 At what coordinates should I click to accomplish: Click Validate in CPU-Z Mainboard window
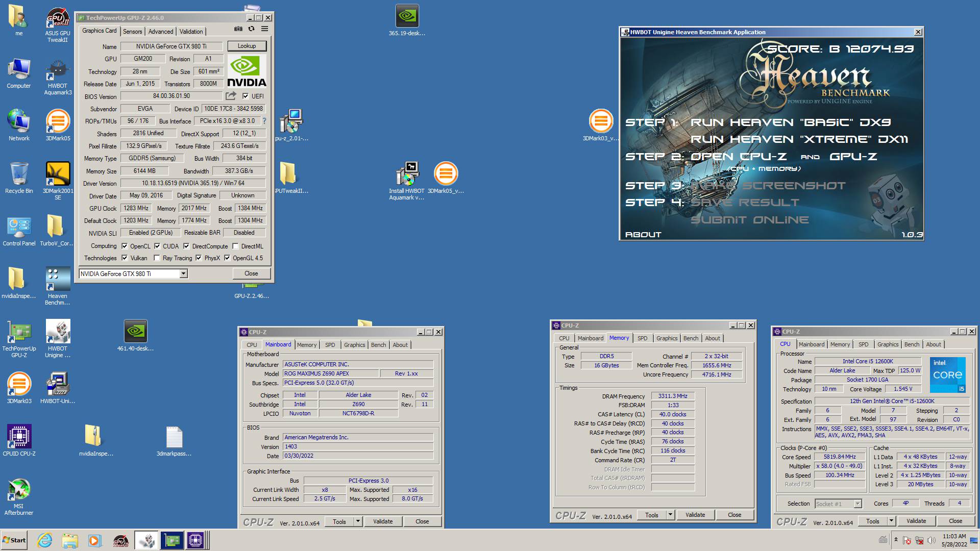[x=383, y=521]
